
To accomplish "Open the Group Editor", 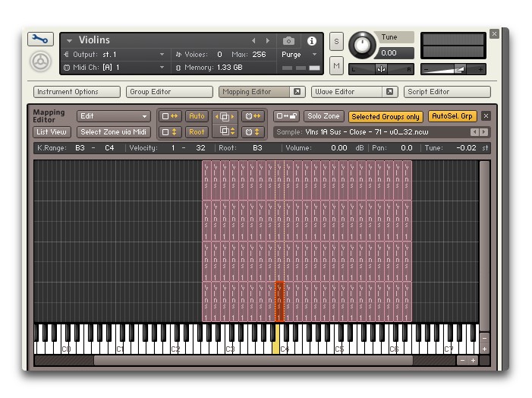I will [x=169, y=92].
